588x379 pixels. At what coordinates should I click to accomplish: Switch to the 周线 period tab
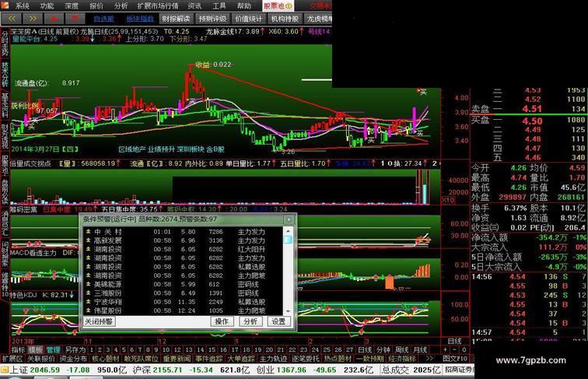click(x=401, y=349)
